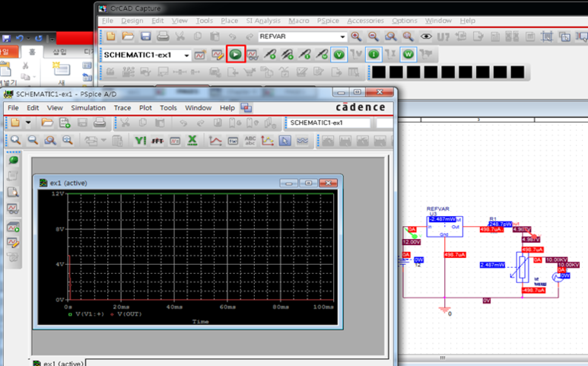
Task: Print from the Capture toolbar printer icon
Action: pyautogui.click(x=163, y=36)
